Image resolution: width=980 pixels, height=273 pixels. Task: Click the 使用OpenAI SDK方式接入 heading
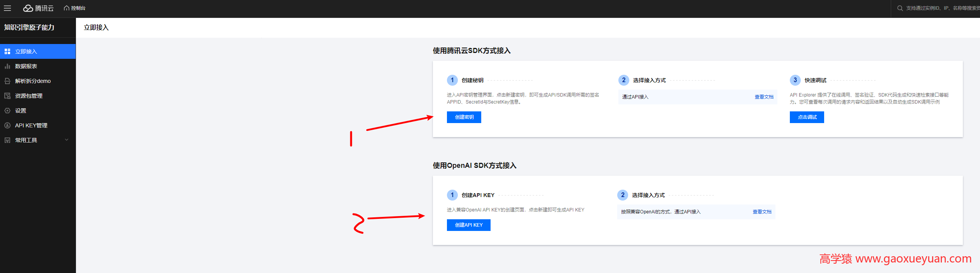pos(475,166)
